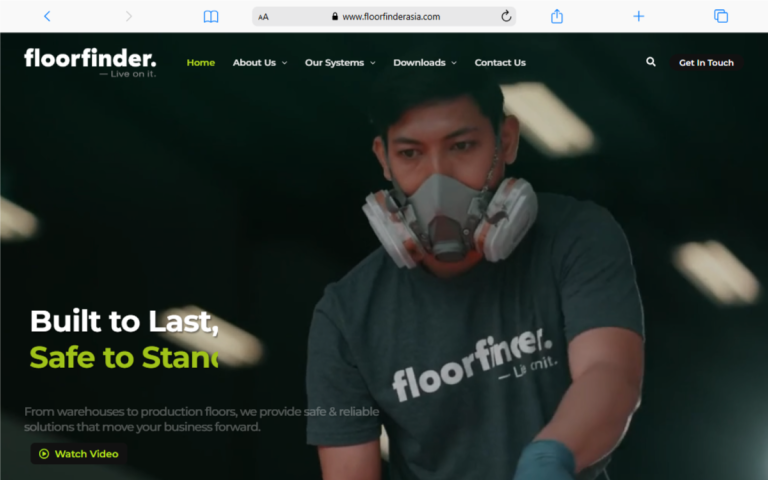Expand the About Us dropdown menu
768x480 pixels.
coord(259,62)
